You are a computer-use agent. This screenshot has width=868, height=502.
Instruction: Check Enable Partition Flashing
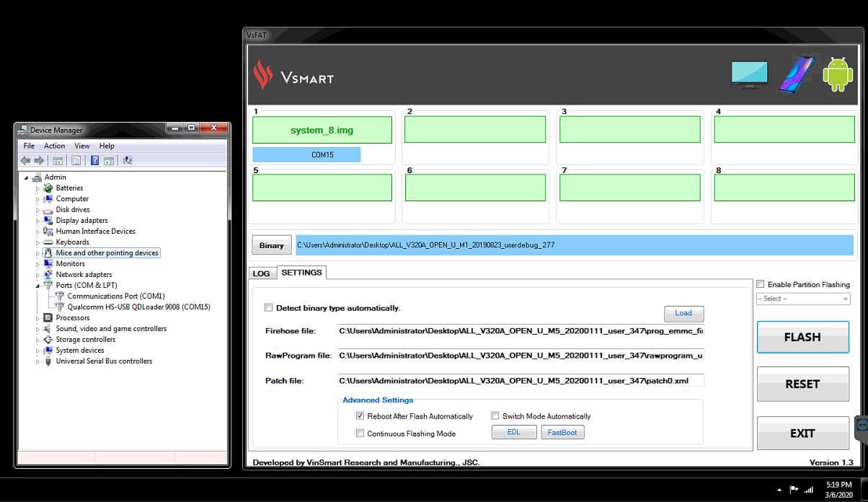click(x=761, y=284)
